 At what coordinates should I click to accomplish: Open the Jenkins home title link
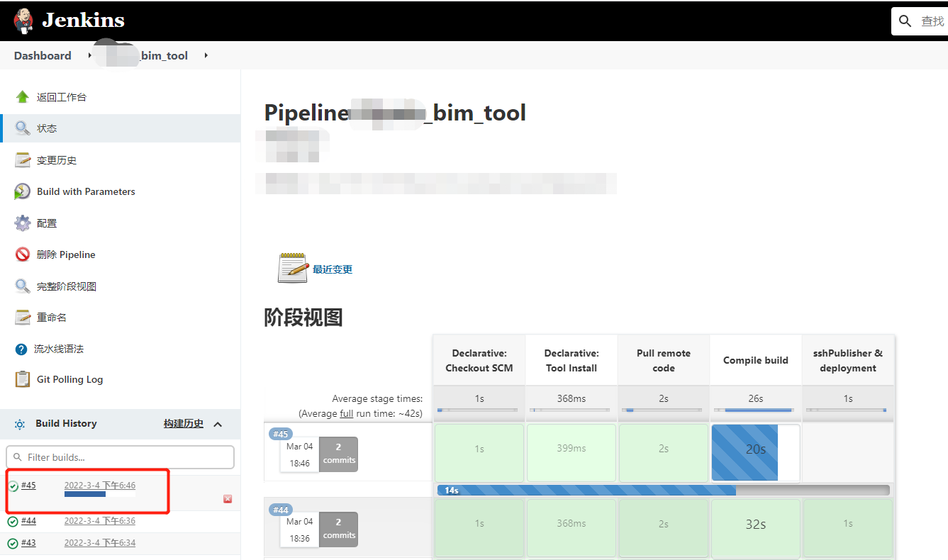(83, 21)
